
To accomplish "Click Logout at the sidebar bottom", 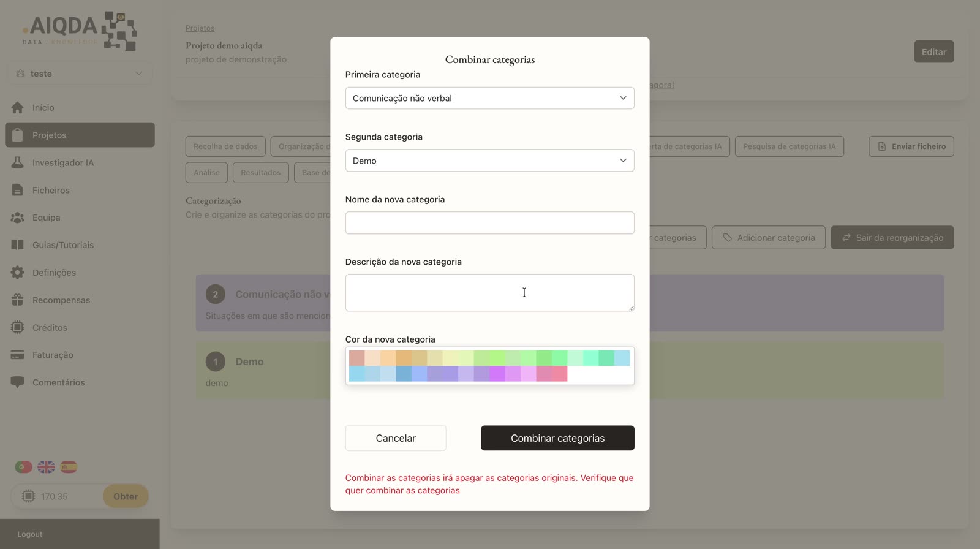I will tap(30, 534).
